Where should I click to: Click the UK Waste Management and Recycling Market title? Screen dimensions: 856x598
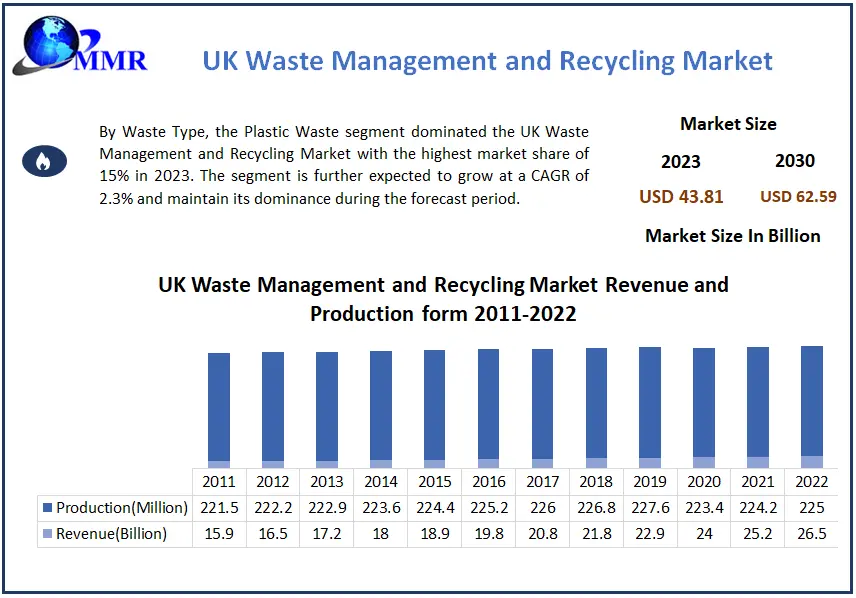tap(488, 61)
